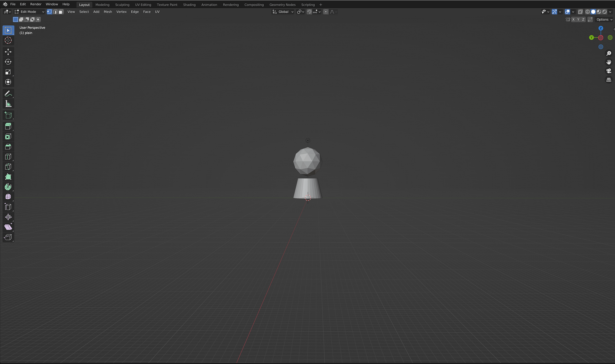Click the 3D Cursor tool
The image size is (615, 364).
click(x=8, y=40)
